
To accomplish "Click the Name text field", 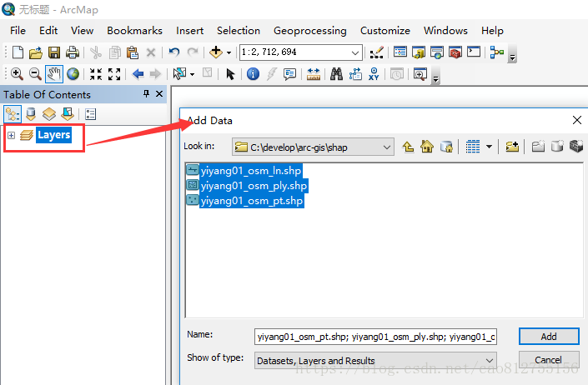I will (x=375, y=337).
